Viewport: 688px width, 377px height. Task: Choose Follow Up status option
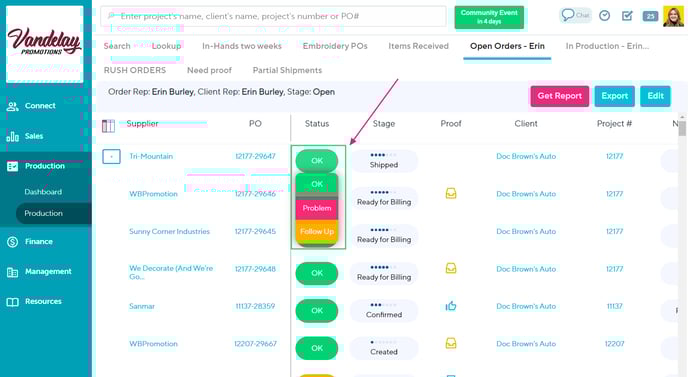coord(317,231)
